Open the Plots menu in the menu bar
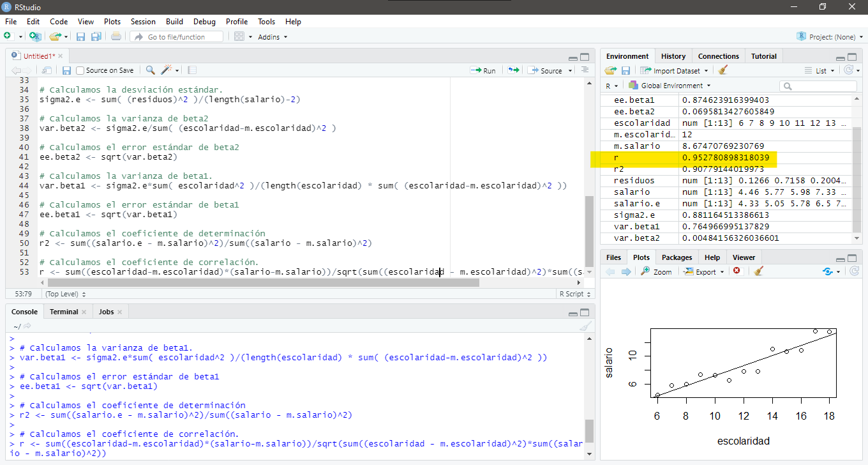Screen dimensions: 868x465 pos(112,22)
